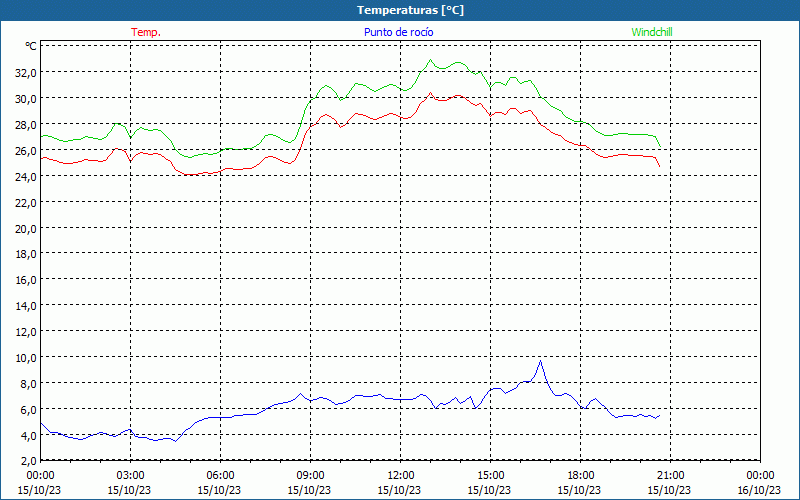Click the '°C' unit label on axis
The height and width of the screenshot is (500, 800).
[x=31, y=46]
